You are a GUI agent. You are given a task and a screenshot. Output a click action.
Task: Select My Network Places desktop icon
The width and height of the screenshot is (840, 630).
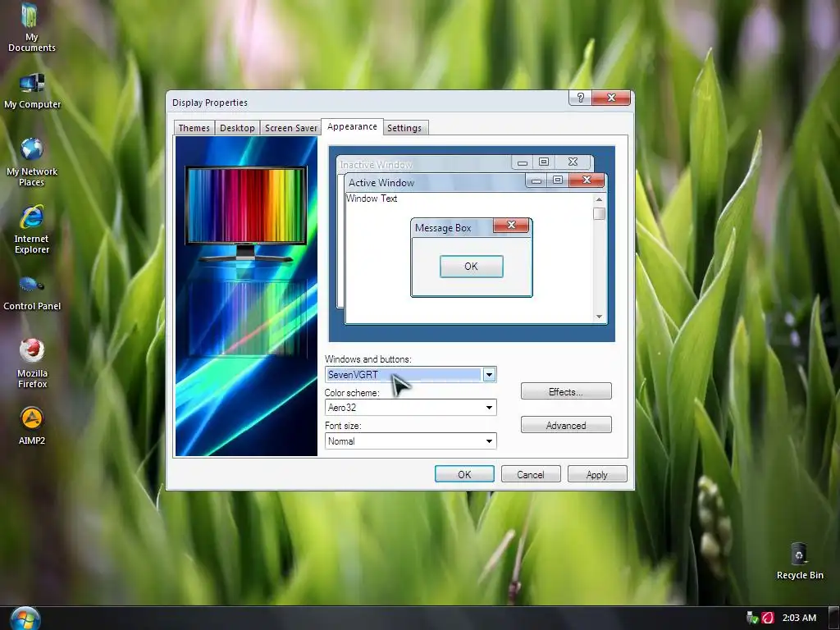(32, 162)
